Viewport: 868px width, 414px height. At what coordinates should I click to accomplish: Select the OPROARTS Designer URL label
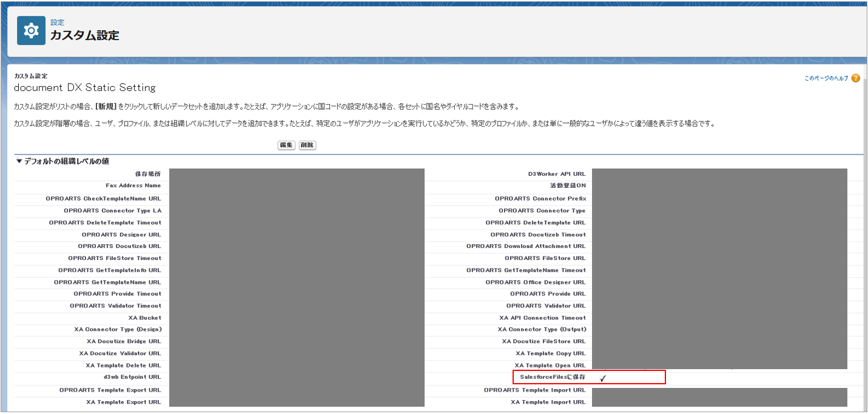(121, 235)
